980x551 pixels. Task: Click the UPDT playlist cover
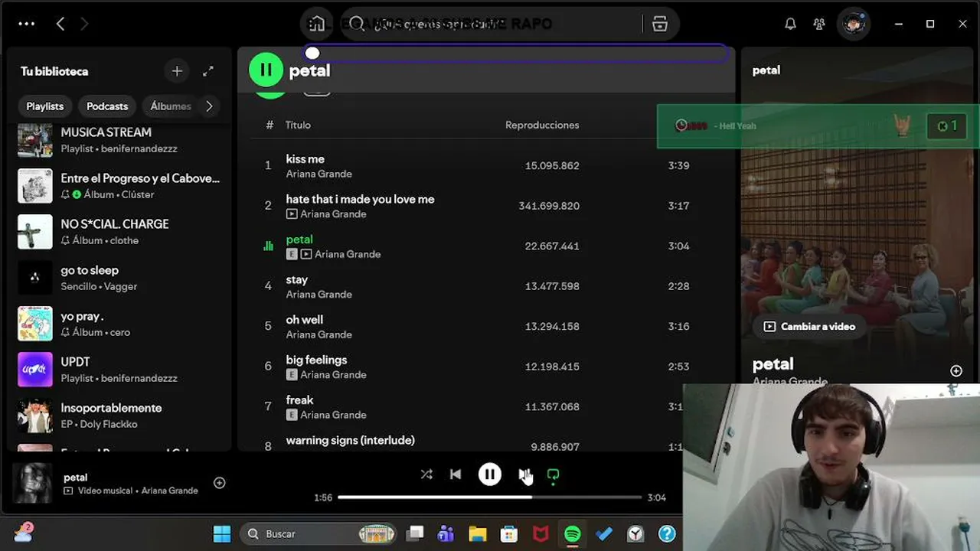(35, 370)
